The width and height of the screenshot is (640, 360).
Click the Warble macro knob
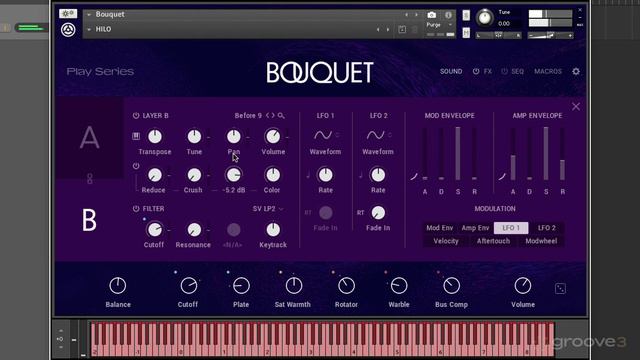(x=399, y=286)
